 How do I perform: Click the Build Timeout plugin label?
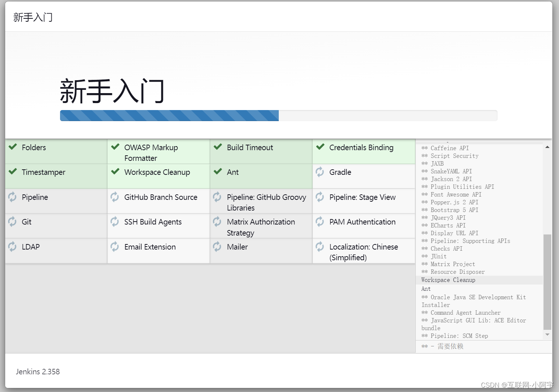(250, 148)
